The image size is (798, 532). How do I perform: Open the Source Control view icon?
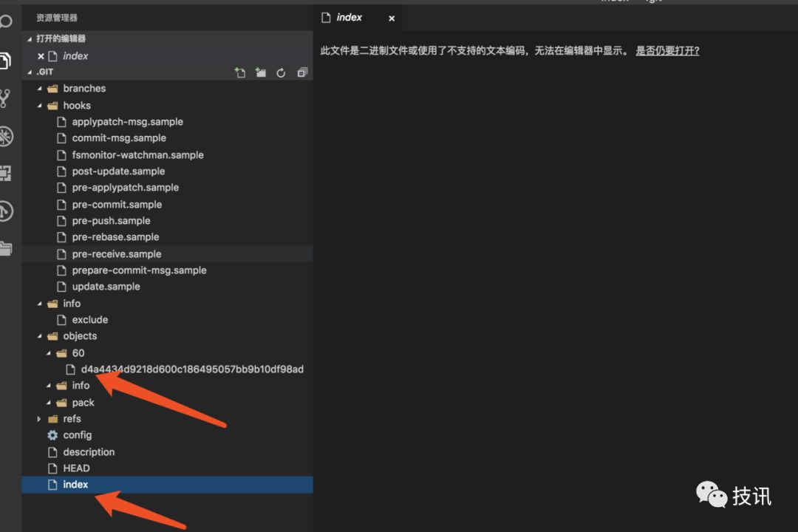click(5, 98)
